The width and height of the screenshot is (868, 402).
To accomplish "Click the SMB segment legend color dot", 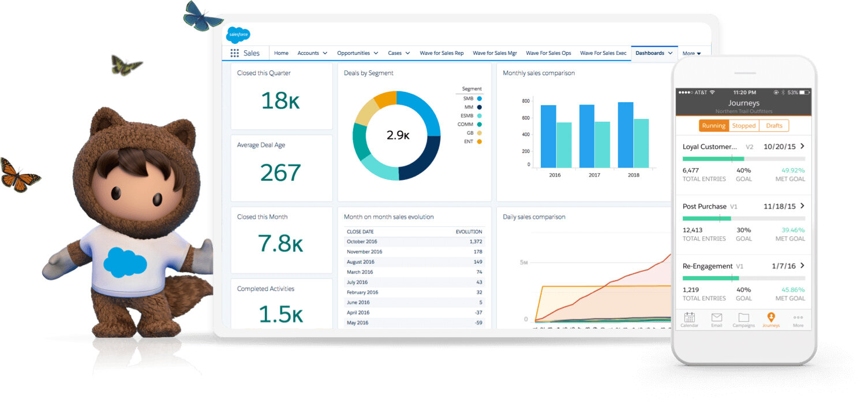I will [x=480, y=99].
